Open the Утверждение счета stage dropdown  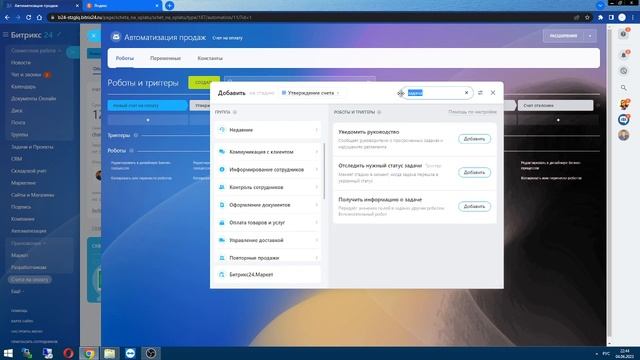[x=310, y=93]
